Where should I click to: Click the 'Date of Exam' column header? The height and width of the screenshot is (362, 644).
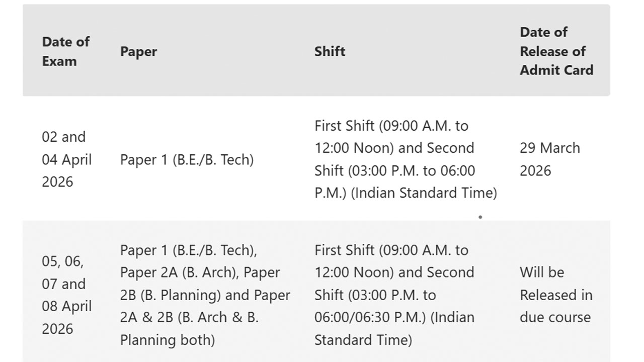click(x=65, y=51)
